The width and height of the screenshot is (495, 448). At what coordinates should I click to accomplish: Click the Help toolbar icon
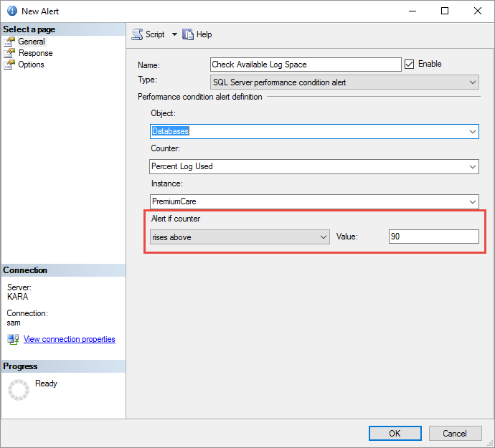189,34
